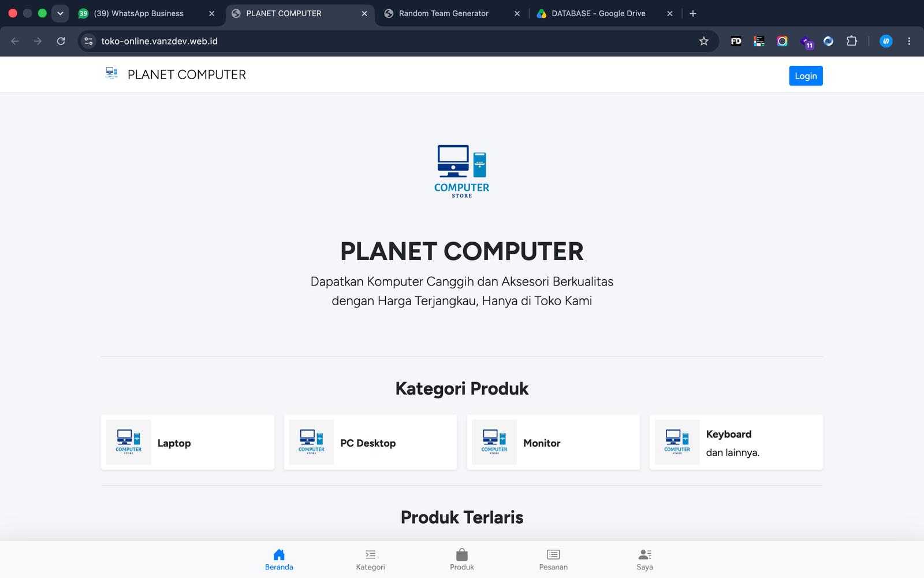
Task: Go forward in browser history
Action: (x=38, y=41)
